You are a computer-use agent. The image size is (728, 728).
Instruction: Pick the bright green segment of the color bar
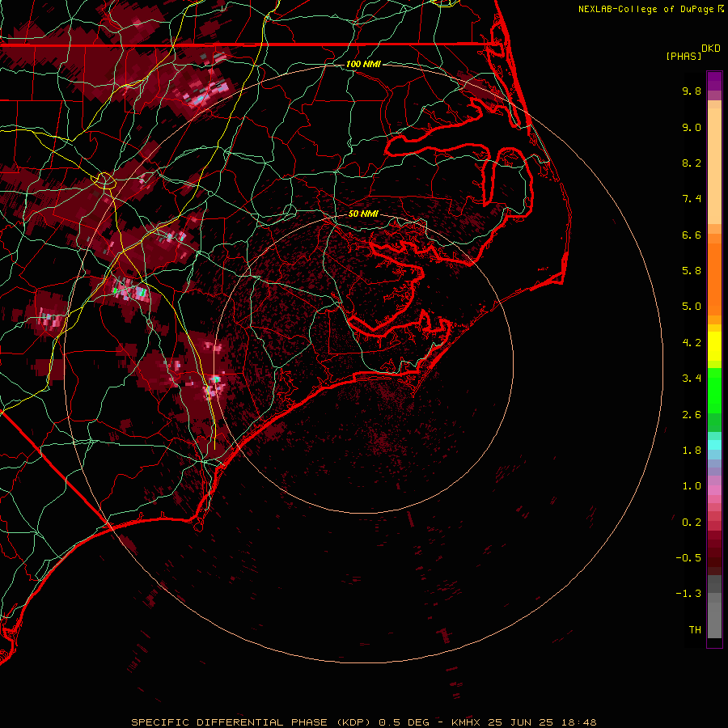714,390
